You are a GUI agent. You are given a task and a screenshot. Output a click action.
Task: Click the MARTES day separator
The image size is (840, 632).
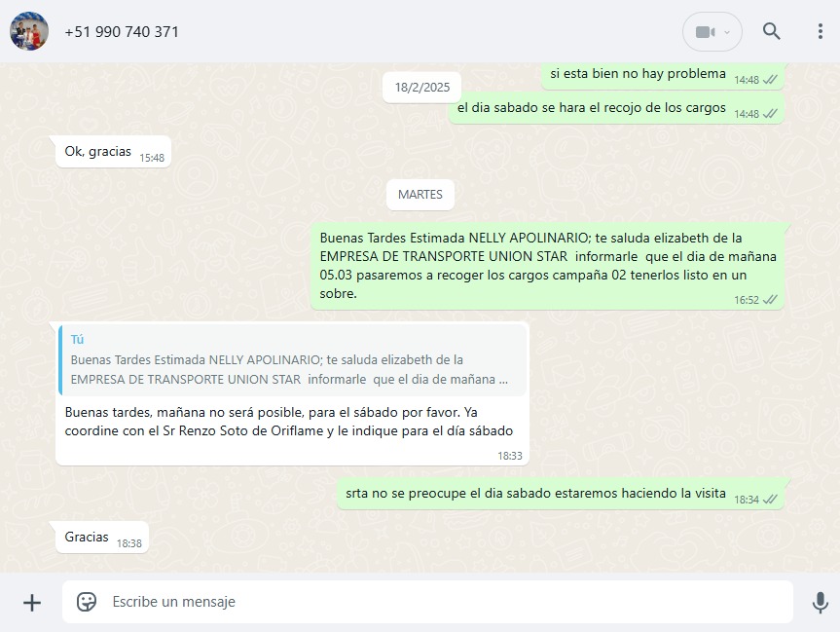420,194
